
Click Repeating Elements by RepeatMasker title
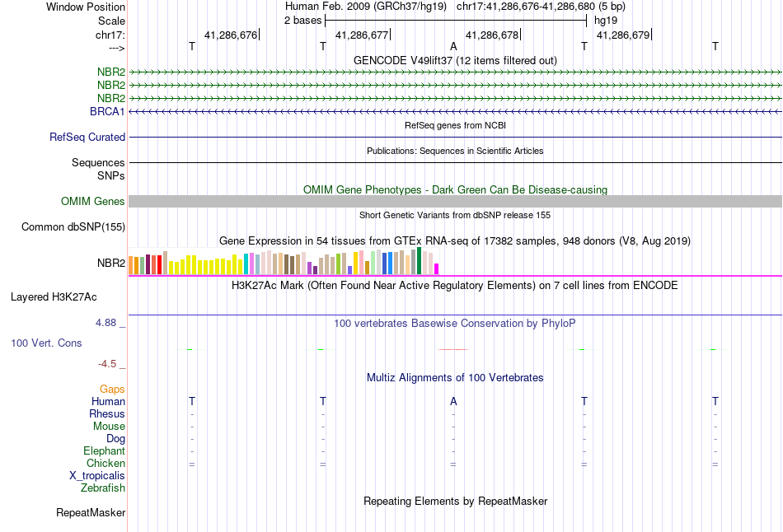[456, 501]
